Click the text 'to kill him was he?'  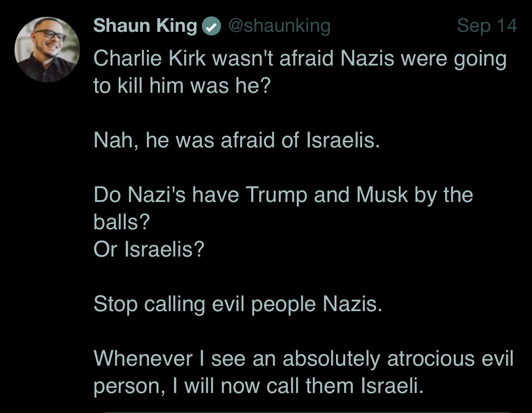point(182,86)
